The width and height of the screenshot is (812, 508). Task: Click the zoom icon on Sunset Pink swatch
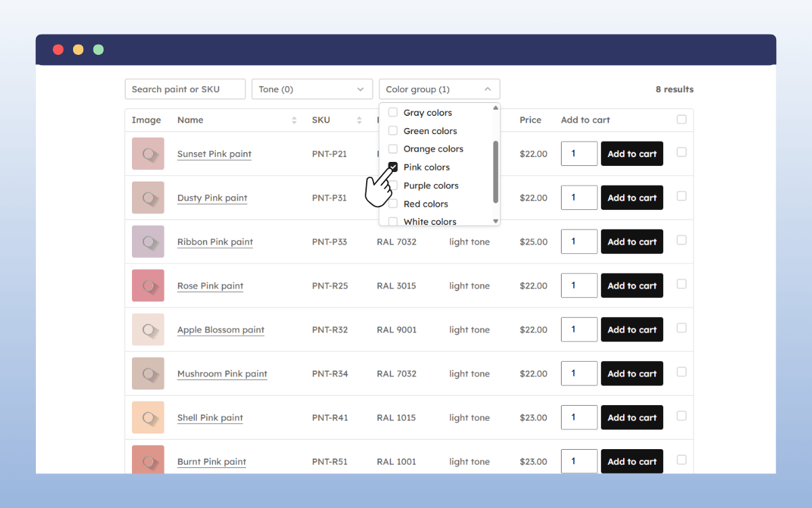[x=148, y=154]
